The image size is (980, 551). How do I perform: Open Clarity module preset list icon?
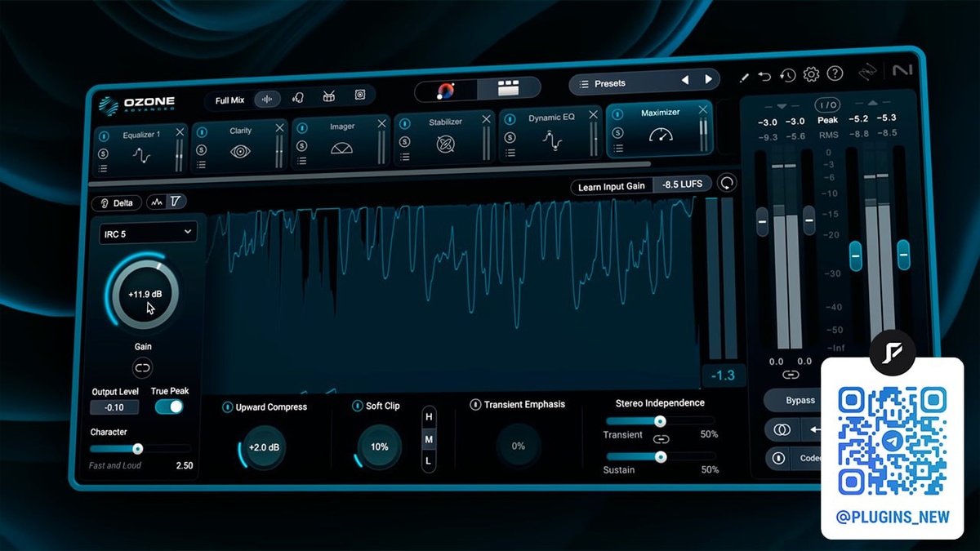(x=201, y=164)
